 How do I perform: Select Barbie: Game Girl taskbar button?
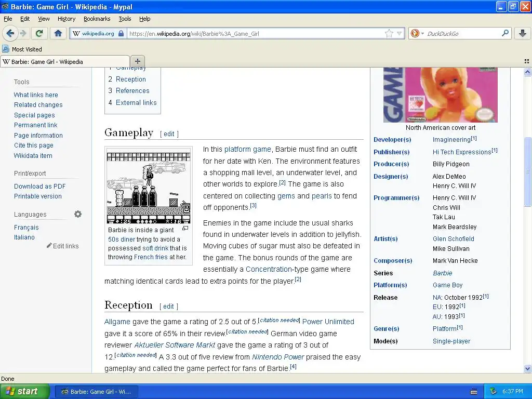point(97,392)
